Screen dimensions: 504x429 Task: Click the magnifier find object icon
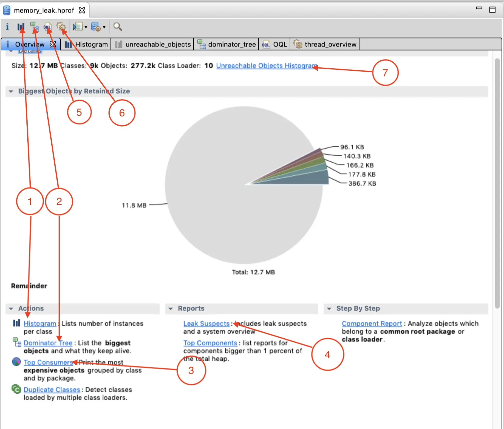pos(117,27)
